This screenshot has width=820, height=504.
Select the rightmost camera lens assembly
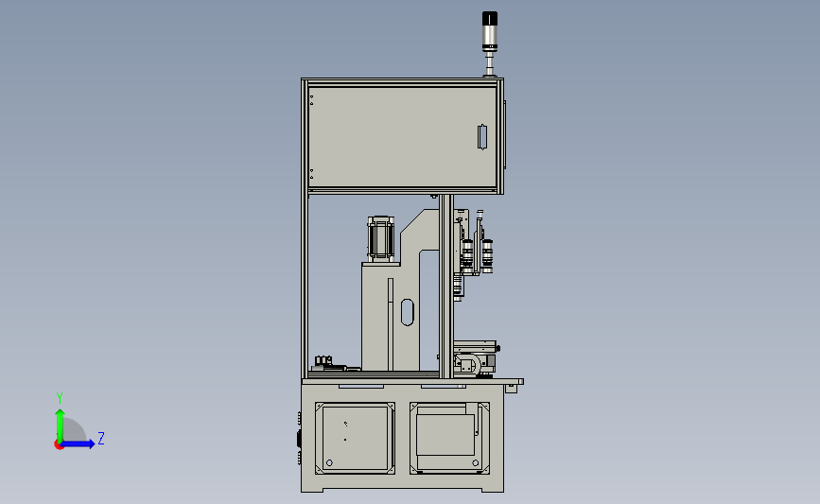[487, 256]
